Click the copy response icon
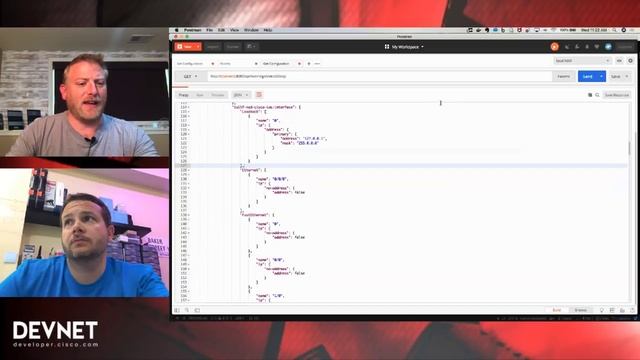 tap(590, 95)
